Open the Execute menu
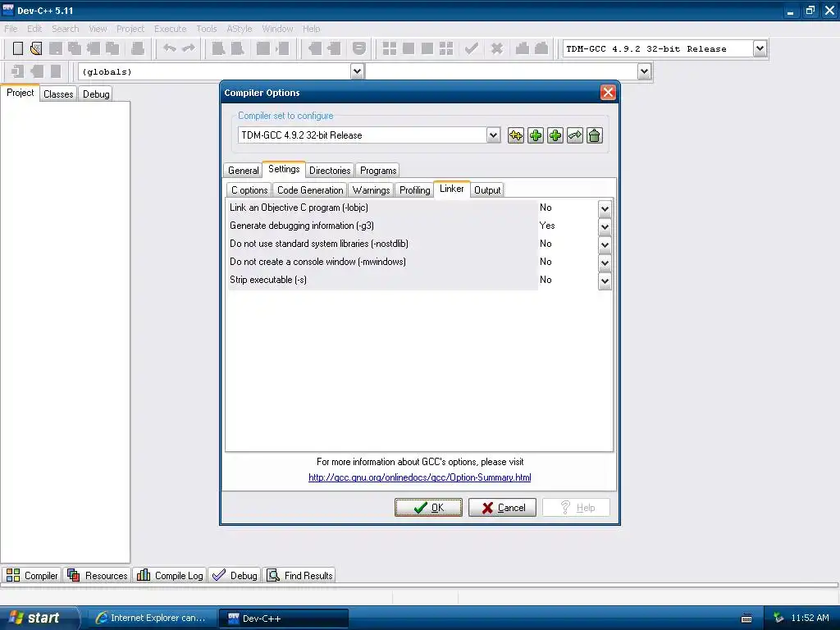840x630 pixels. 171,29
